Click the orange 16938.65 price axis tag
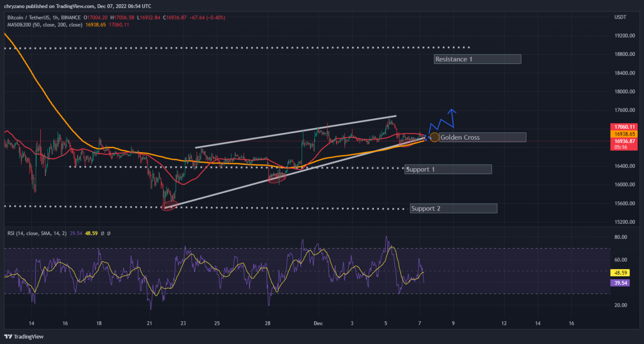Screen dimensions: 644x344 click(624, 133)
